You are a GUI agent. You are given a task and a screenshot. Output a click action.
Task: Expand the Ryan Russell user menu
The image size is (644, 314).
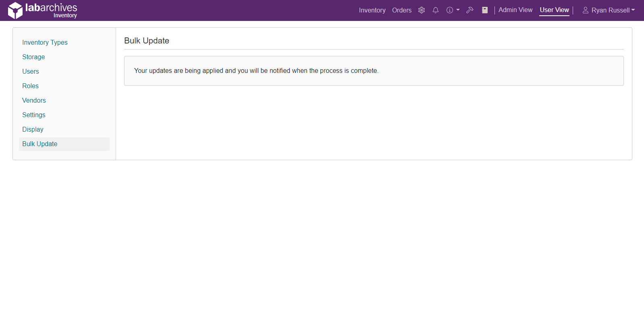tap(609, 10)
